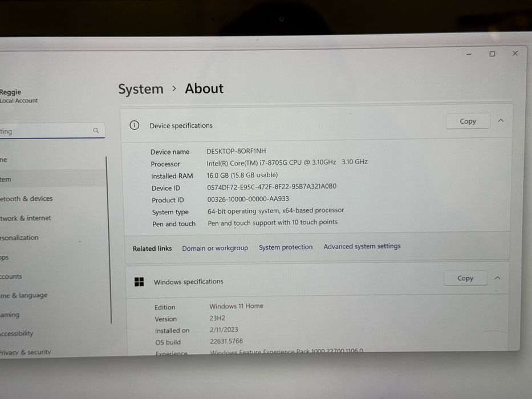The image size is (532, 399).
Task: Maximize the Settings window
Action: click(492, 54)
